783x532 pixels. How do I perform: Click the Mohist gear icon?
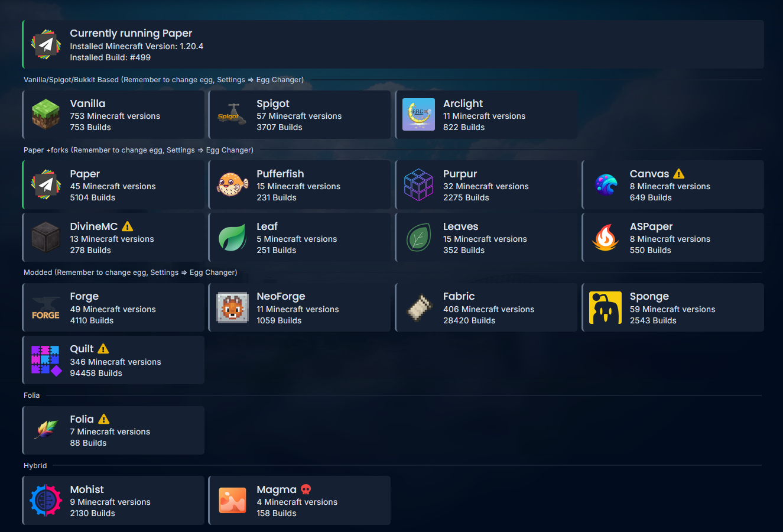click(46, 501)
